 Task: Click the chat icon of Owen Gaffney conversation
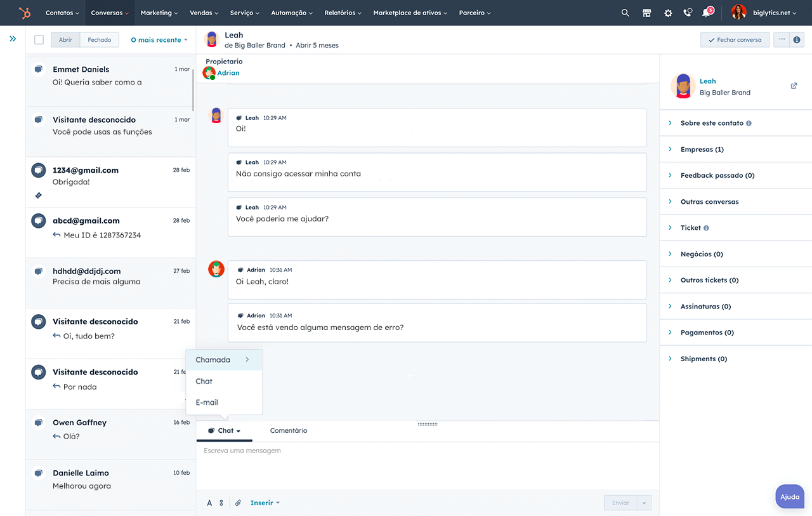39,423
